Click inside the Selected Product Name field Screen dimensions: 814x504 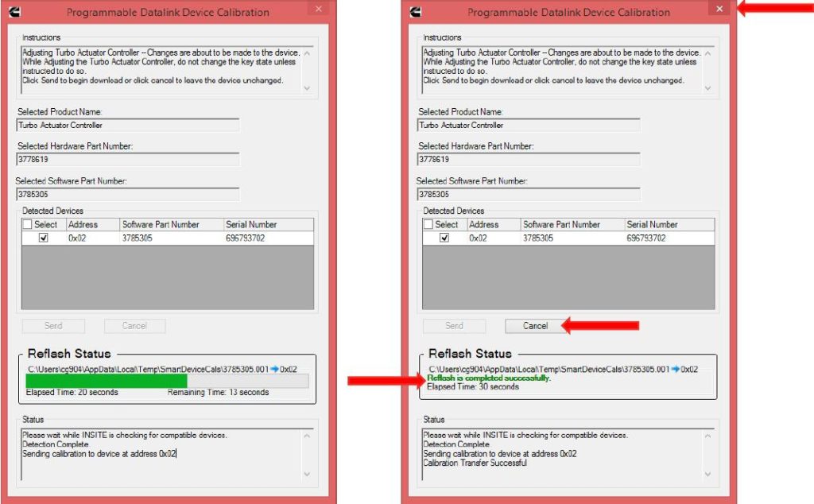(127, 125)
